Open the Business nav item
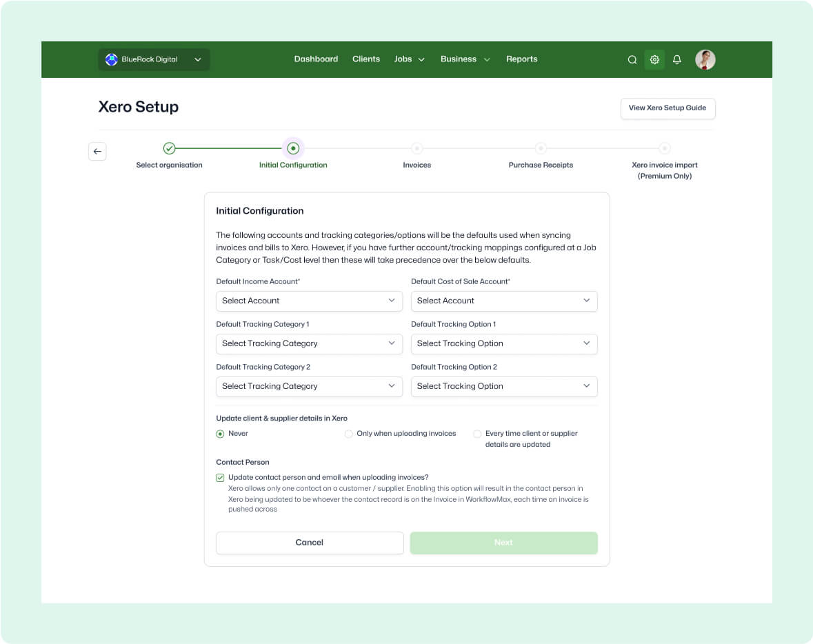Viewport: 813px width, 644px height. click(x=459, y=59)
